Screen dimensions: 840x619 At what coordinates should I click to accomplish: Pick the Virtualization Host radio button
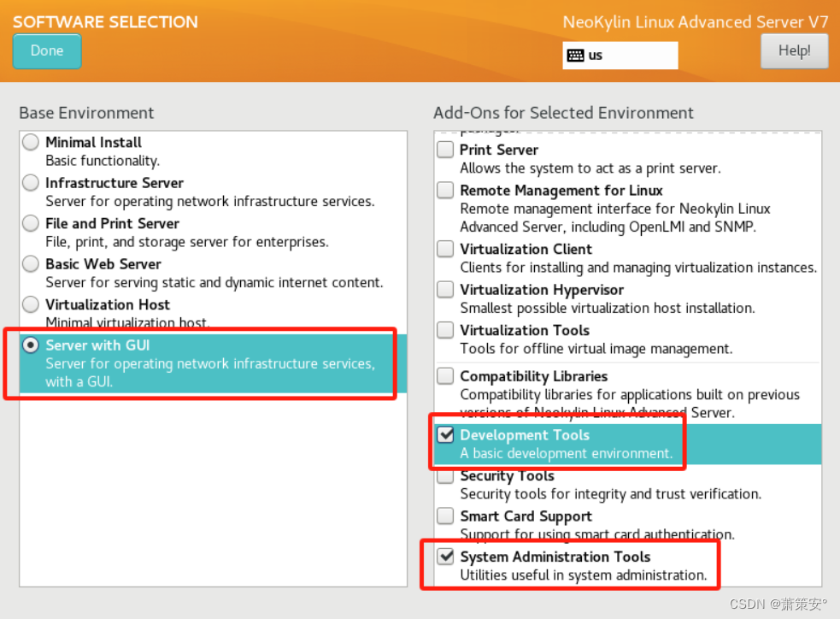click(31, 304)
